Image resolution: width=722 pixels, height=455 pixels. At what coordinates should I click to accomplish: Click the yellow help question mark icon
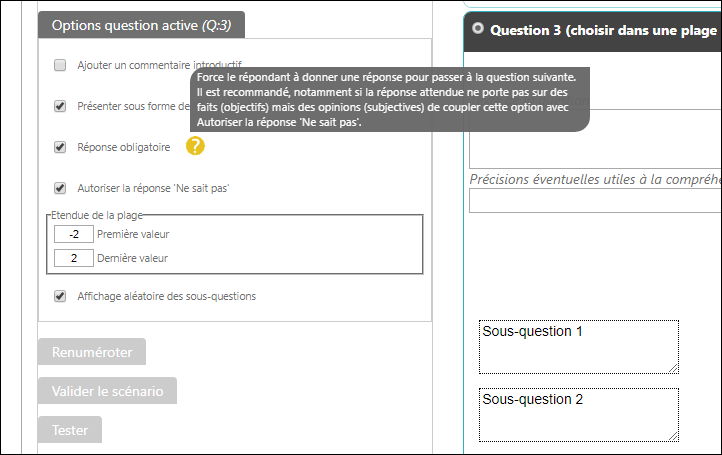(x=195, y=146)
